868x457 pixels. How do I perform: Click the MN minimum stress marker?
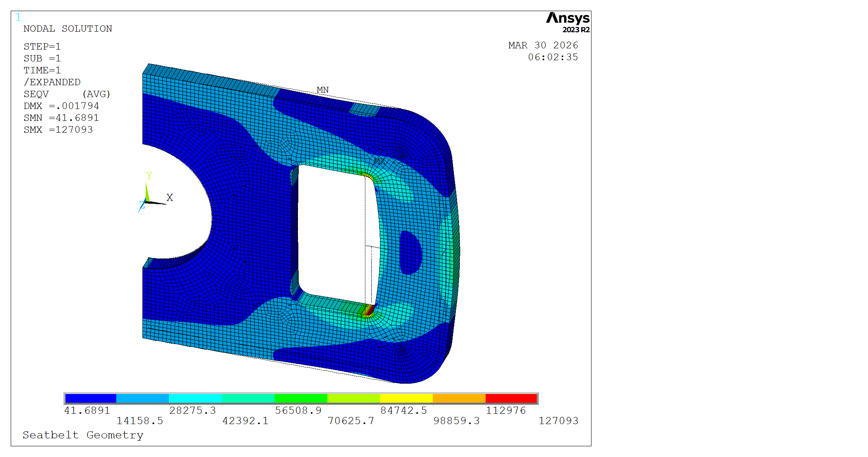pos(323,90)
